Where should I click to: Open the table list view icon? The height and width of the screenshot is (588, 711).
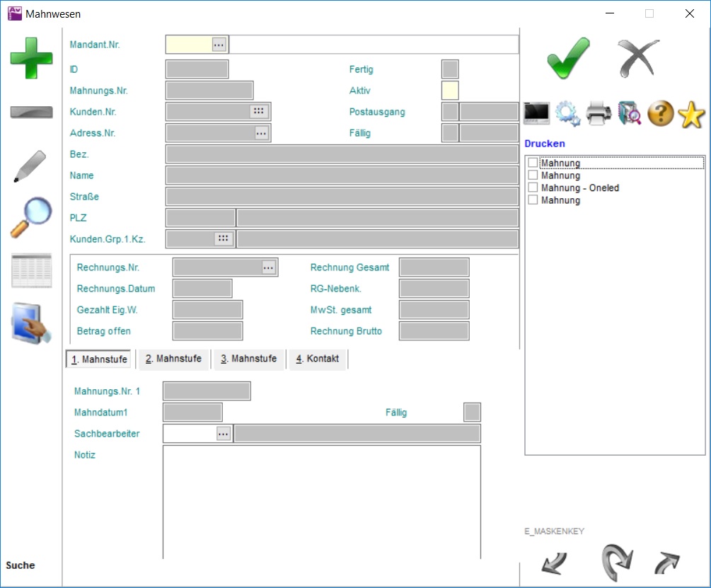pos(31,270)
